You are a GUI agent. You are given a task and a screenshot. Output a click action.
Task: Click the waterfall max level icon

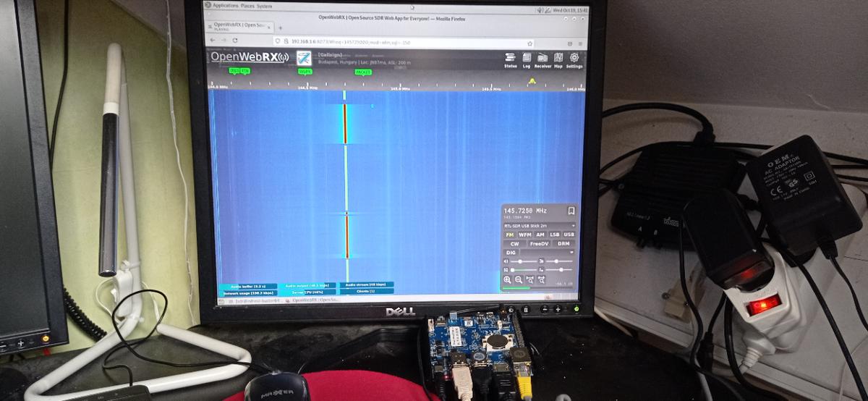click(540, 261)
